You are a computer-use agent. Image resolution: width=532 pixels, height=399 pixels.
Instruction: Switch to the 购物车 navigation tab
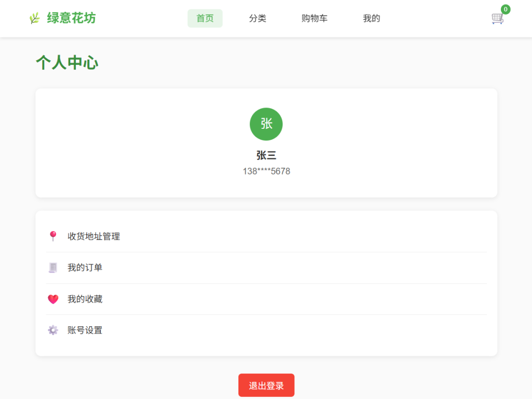click(314, 18)
